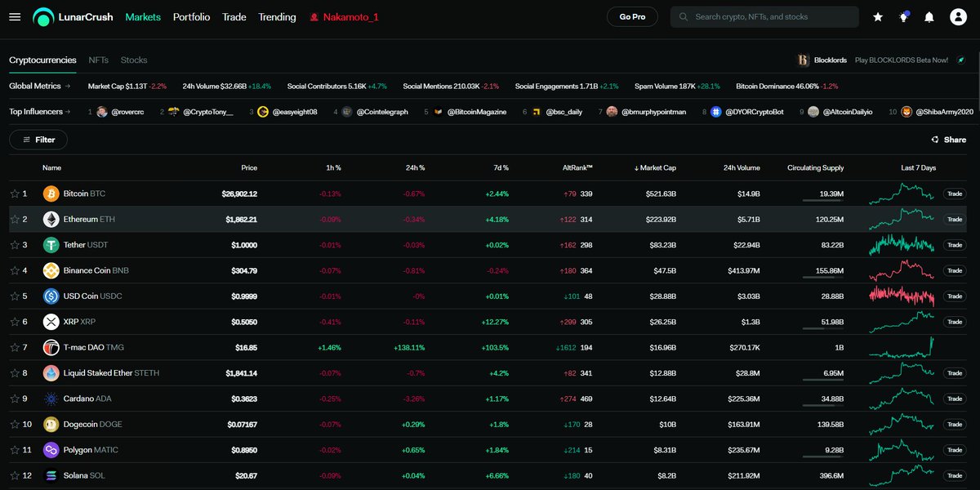Focus the crypto search field
Image resolution: width=980 pixels, height=490 pixels.
click(x=764, y=16)
